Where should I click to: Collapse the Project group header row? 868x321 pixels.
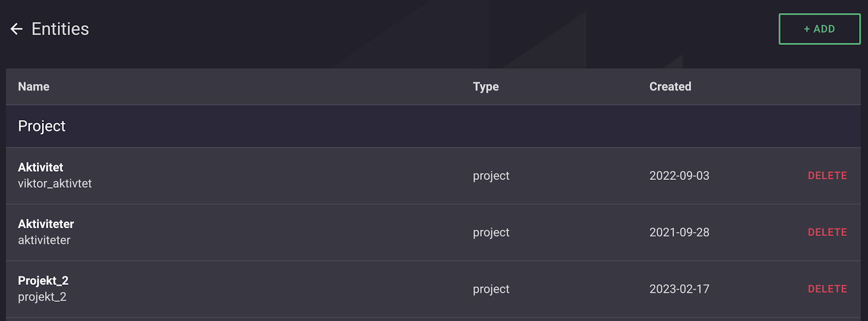click(x=42, y=126)
